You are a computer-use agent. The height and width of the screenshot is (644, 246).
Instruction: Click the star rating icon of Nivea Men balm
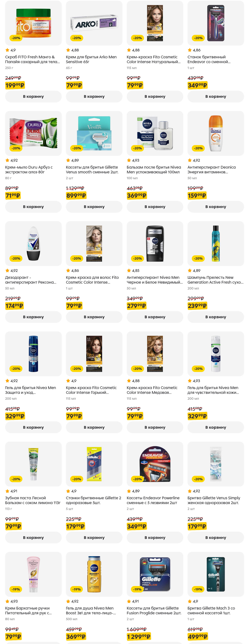pyautogui.click(x=129, y=160)
